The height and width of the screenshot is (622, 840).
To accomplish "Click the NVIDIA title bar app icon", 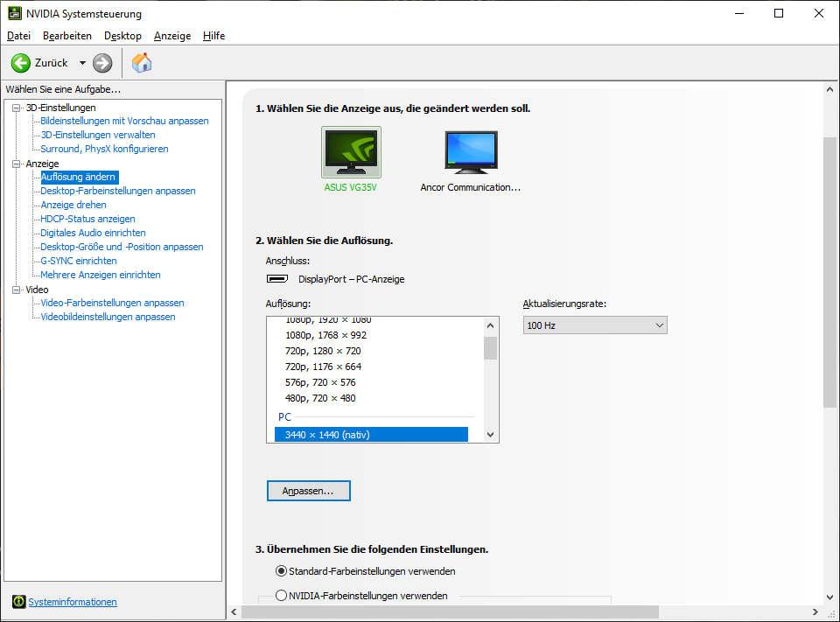I will coord(15,13).
